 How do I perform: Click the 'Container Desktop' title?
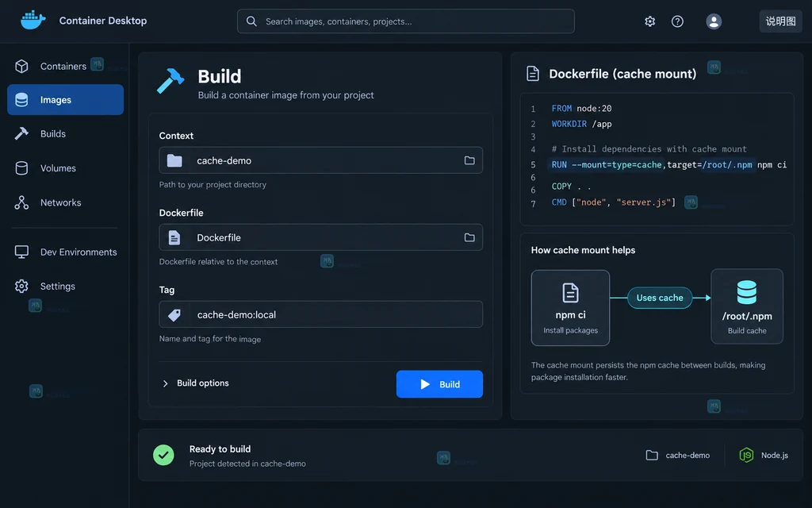point(103,21)
